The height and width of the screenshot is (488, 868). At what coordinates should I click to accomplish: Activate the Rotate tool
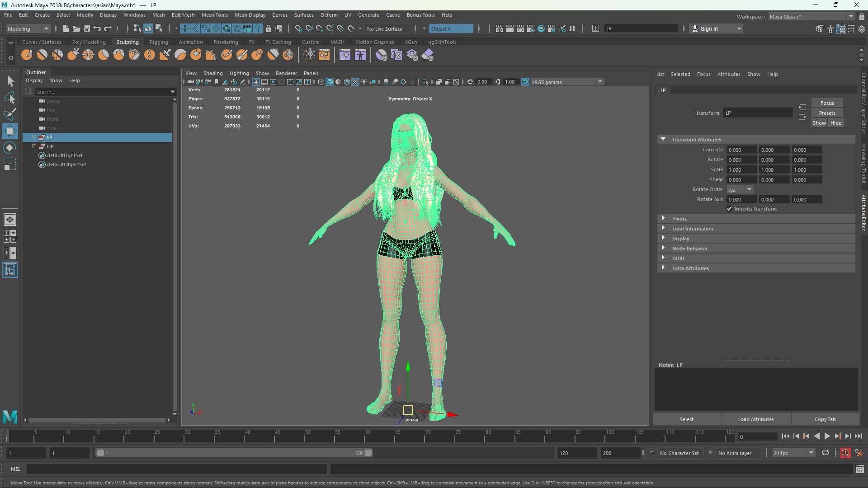click(x=10, y=148)
